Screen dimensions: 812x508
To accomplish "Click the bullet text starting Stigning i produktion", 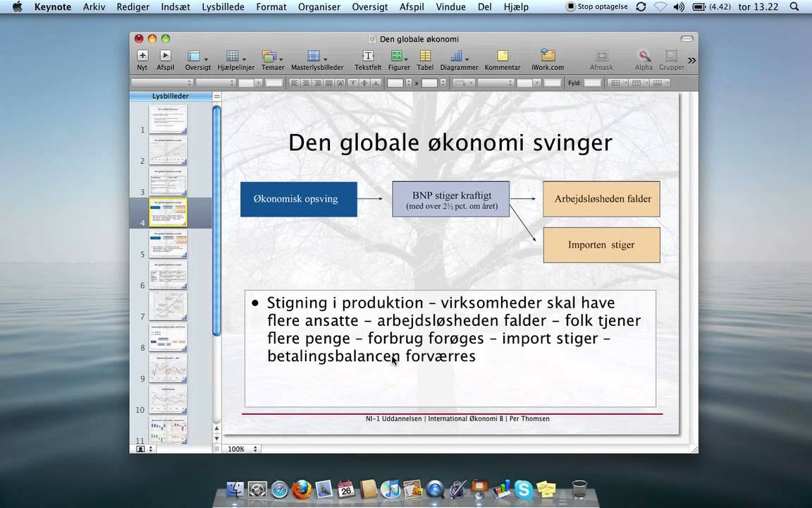I will tap(454, 329).
